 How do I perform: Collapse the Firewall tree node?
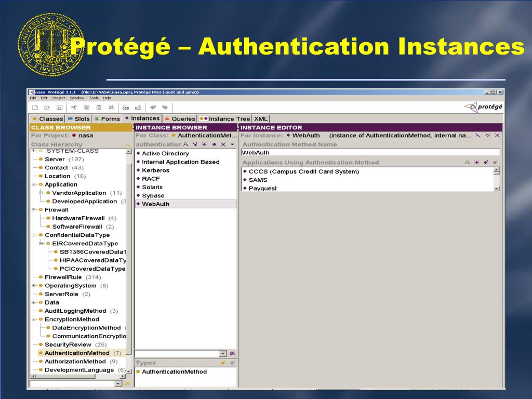point(34,210)
